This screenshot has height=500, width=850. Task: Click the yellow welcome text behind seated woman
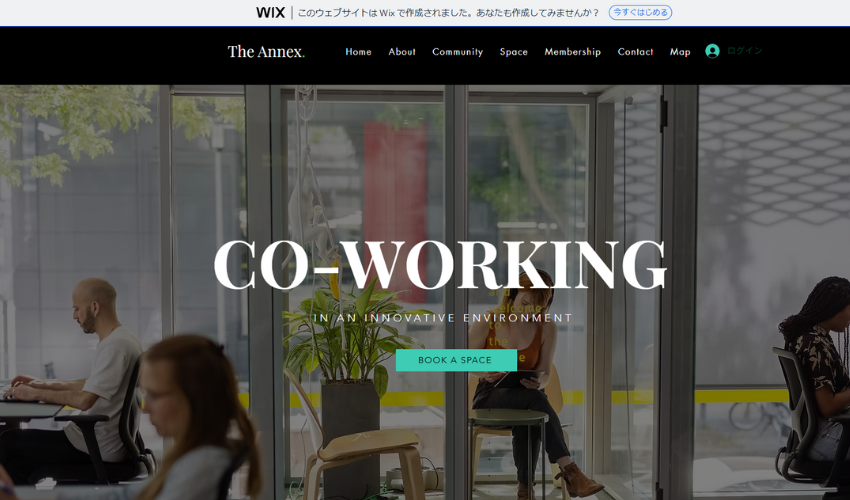pyautogui.click(x=507, y=325)
